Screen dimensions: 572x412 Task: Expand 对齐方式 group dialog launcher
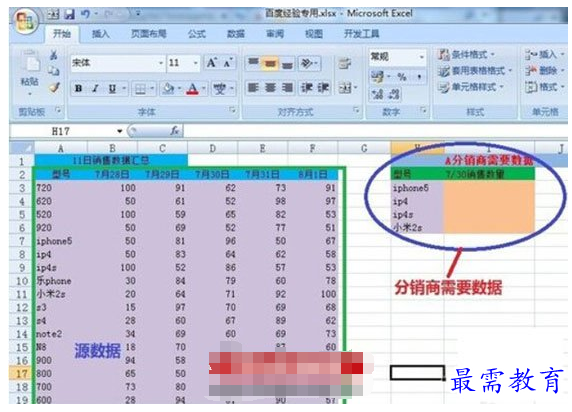[356, 109]
